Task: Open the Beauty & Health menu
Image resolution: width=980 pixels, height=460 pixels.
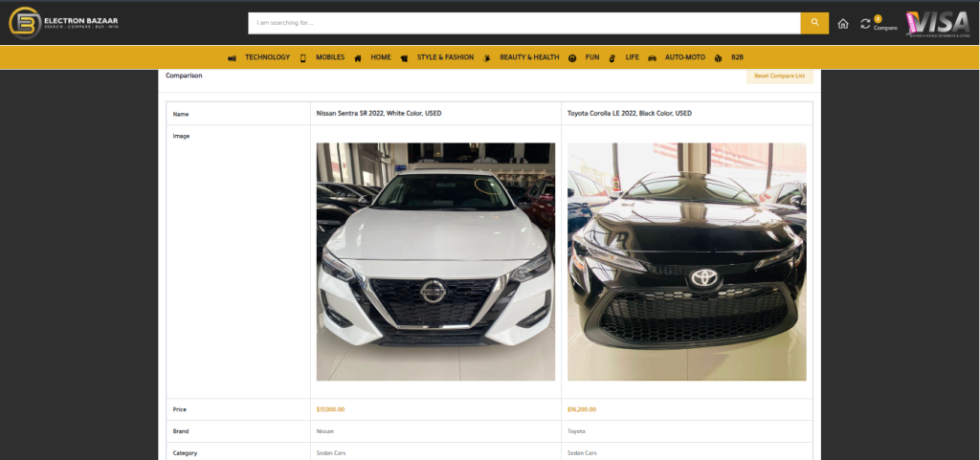Action: [x=528, y=57]
